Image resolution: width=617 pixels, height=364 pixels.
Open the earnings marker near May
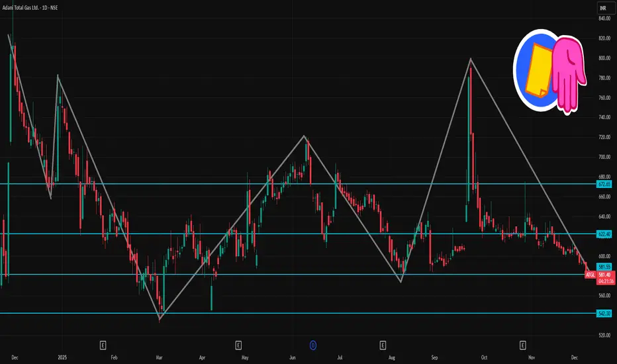(x=238, y=345)
